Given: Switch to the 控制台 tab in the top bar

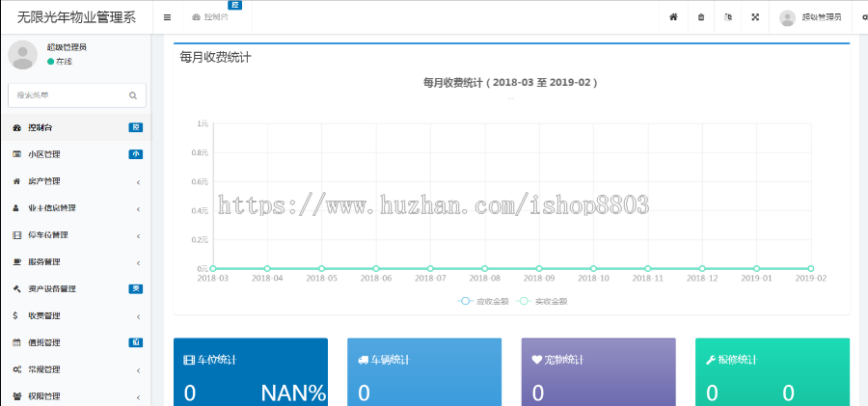Looking at the screenshot, I should tap(217, 17).
